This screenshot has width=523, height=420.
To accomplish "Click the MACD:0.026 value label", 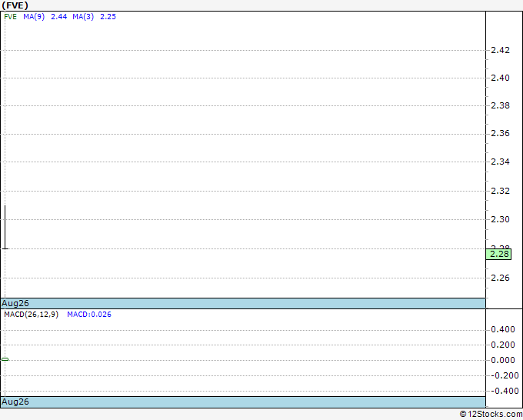I will pos(89,315).
